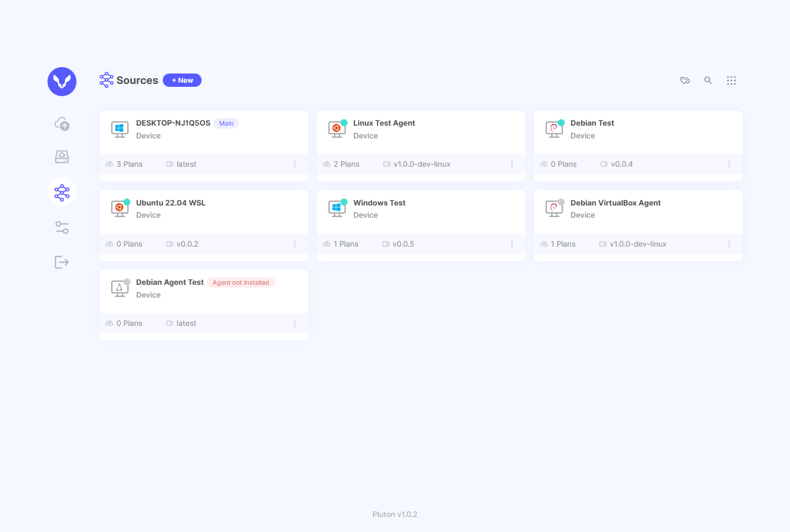
Task: Open the tags filter icon
Action: click(x=685, y=80)
